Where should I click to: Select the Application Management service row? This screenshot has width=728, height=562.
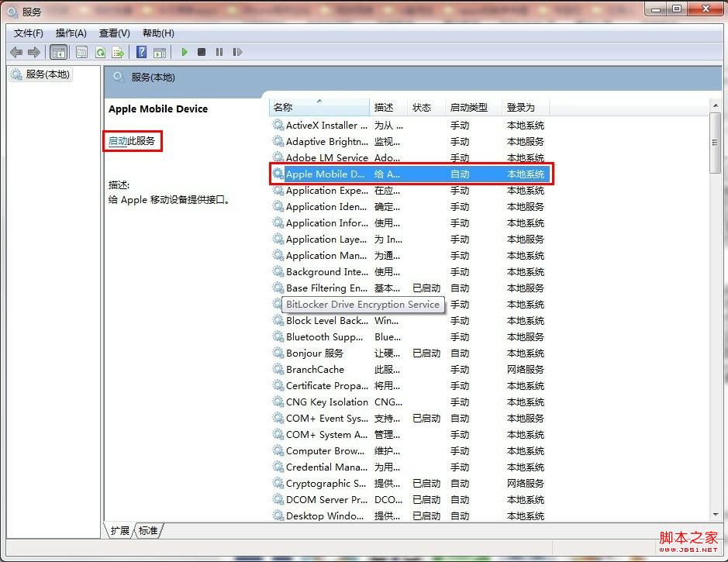tap(409, 255)
